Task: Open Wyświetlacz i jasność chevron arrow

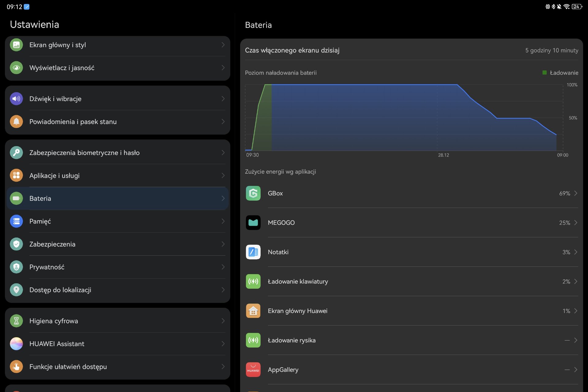Action: (x=223, y=68)
